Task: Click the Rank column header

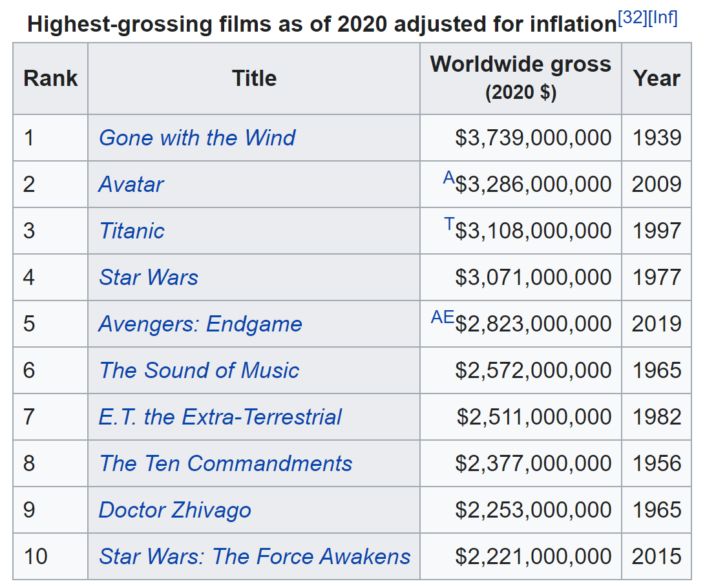Action: pyautogui.click(x=50, y=79)
